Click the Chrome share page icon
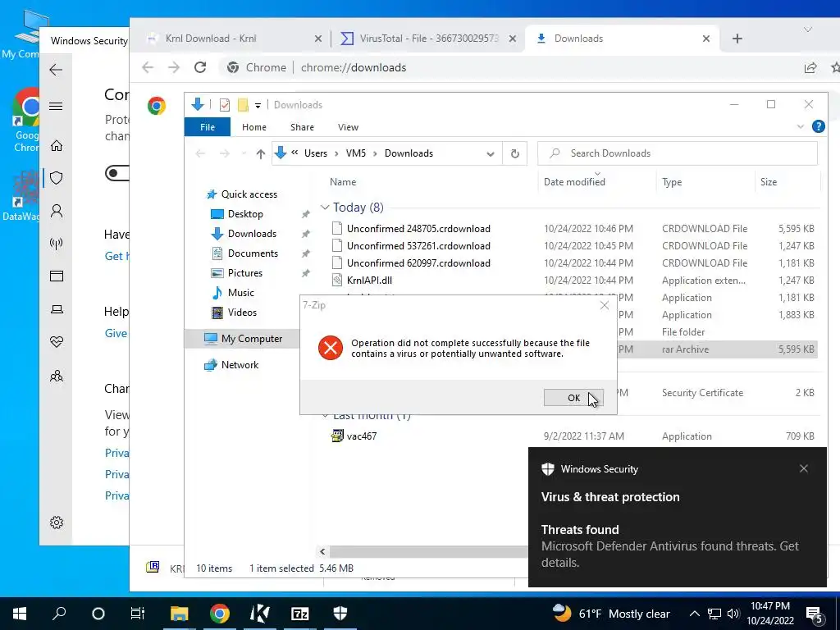 (x=810, y=67)
